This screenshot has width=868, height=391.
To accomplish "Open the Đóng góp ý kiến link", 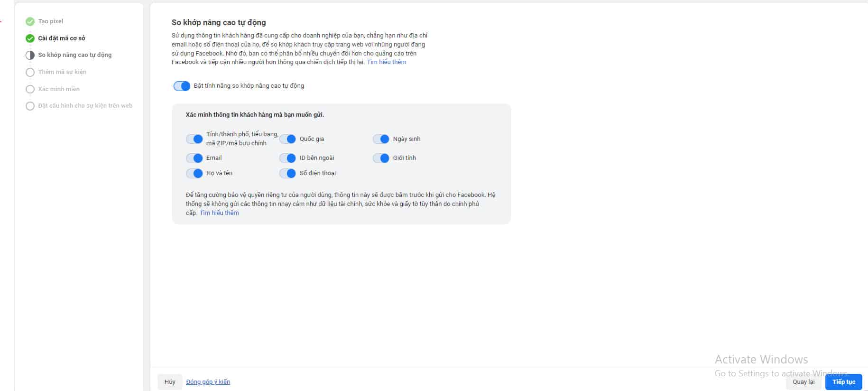I will 208,382.
